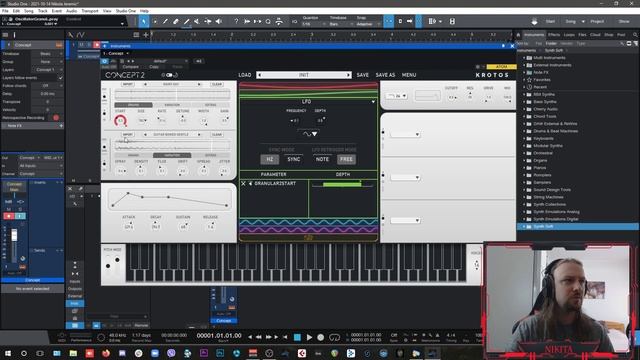Select the Listen (speaker) tool in the toolbar
The width and height of the screenshot is (640, 360).
coord(219,21)
